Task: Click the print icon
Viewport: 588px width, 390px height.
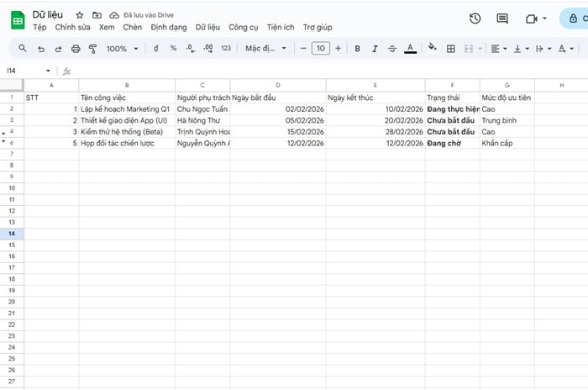Action: (x=76, y=49)
